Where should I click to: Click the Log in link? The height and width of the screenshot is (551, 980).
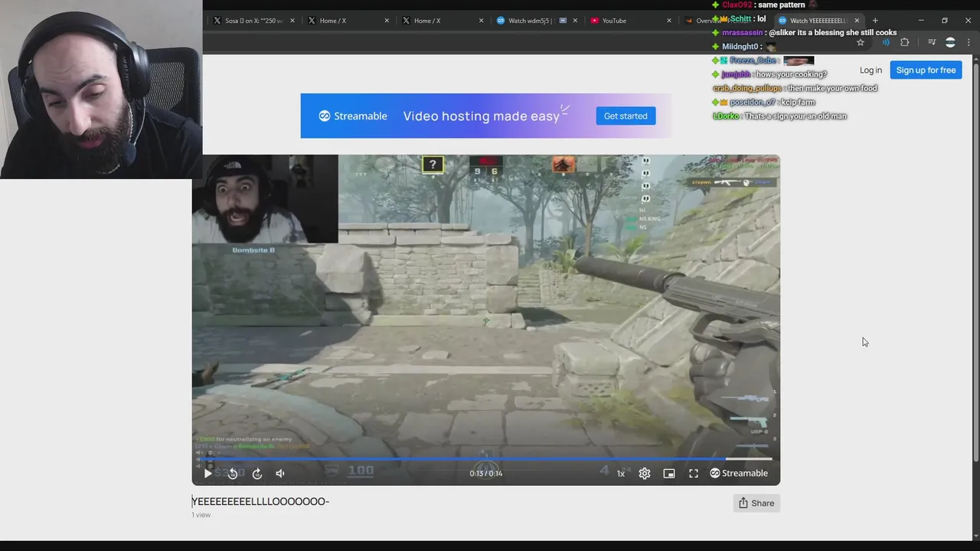pos(871,70)
